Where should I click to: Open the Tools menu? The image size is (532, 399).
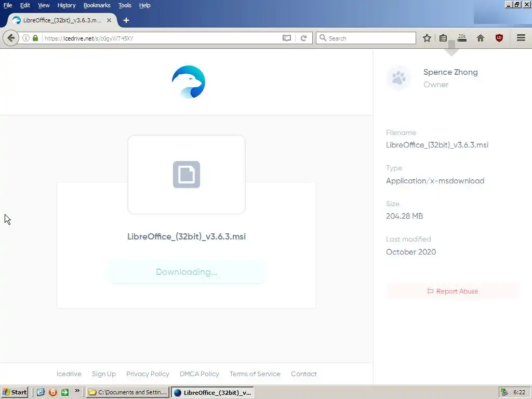tap(125, 5)
